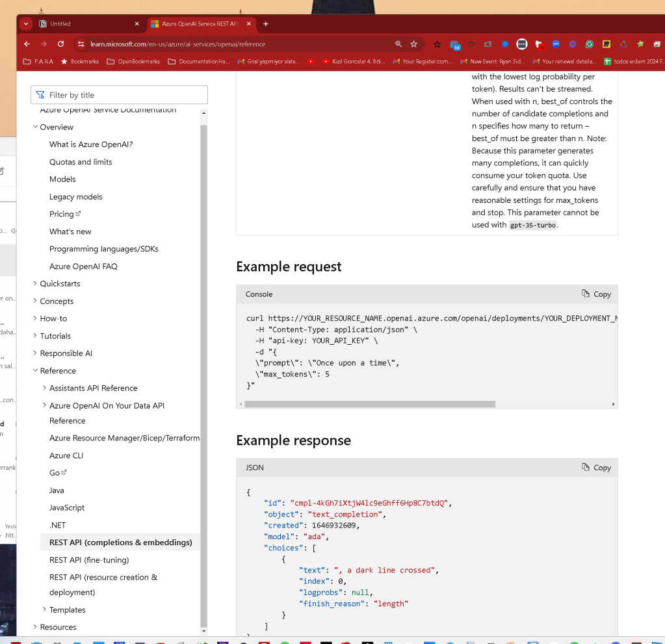Open the Pricing external link
This screenshot has height=644, width=665.
pos(64,214)
